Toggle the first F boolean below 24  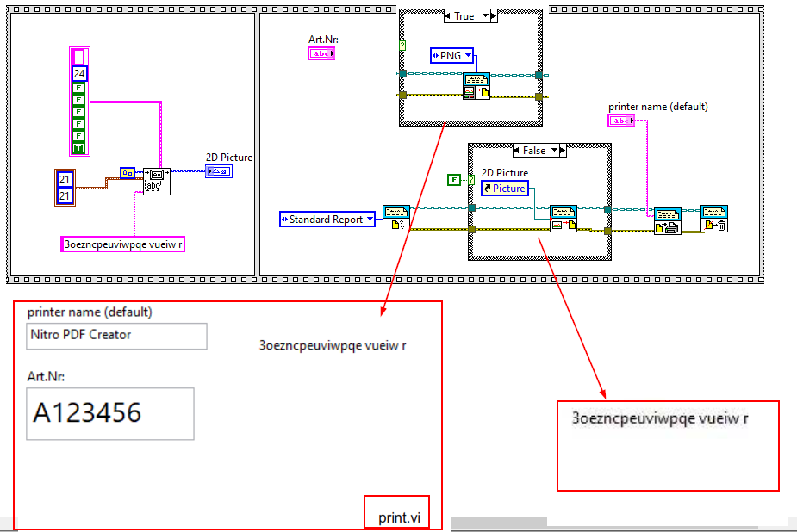(x=78, y=88)
